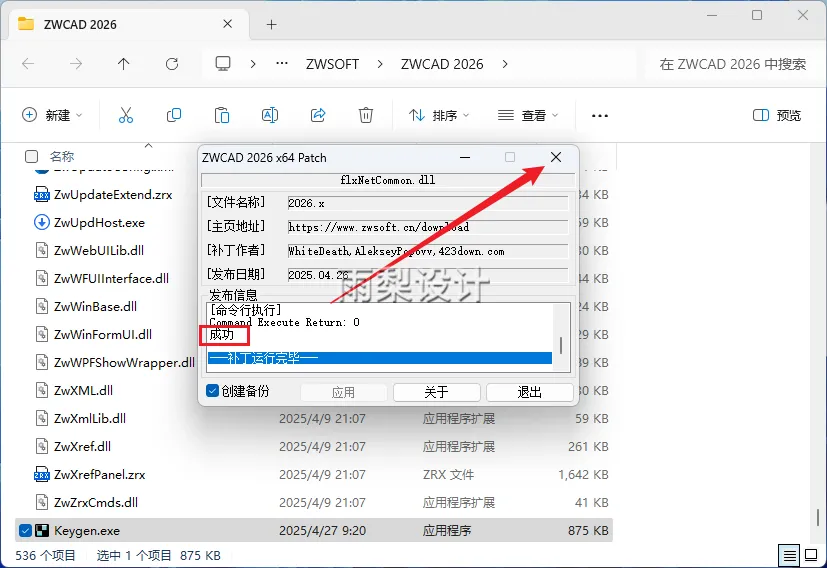Click the flxNetCommon.dll progress bar
This screenshot has height=568, width=827.
[388, 180]
